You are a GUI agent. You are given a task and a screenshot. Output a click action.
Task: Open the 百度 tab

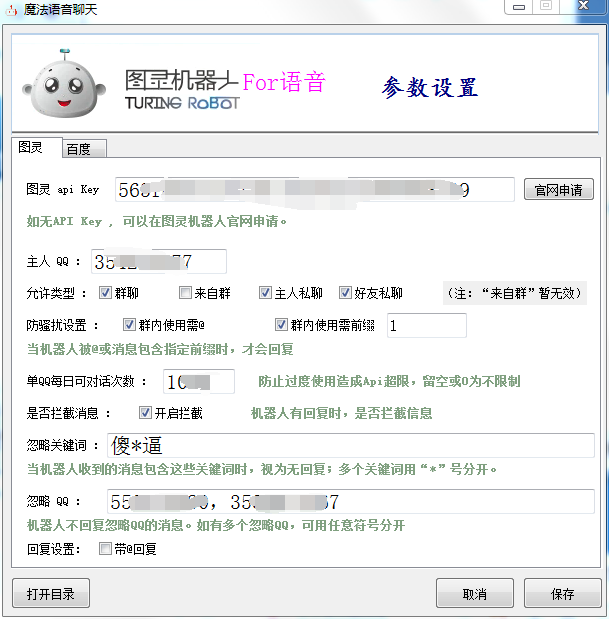coord(84,149)
